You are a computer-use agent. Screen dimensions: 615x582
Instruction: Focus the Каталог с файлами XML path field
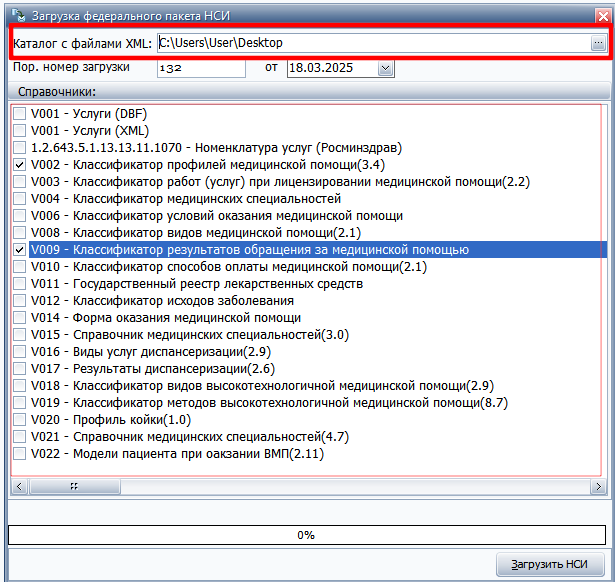point(374,43)
